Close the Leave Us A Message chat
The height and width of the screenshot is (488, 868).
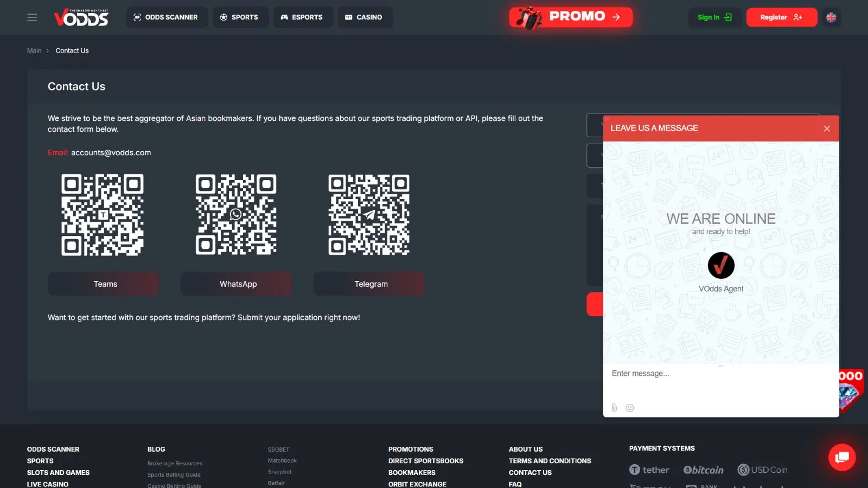[x=827, y=129]
